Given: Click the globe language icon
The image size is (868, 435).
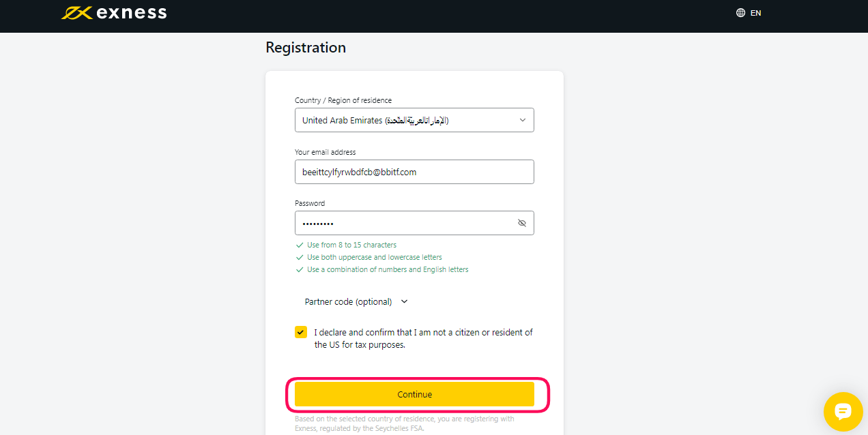Looking at the screenshot, I should point(740,13).
